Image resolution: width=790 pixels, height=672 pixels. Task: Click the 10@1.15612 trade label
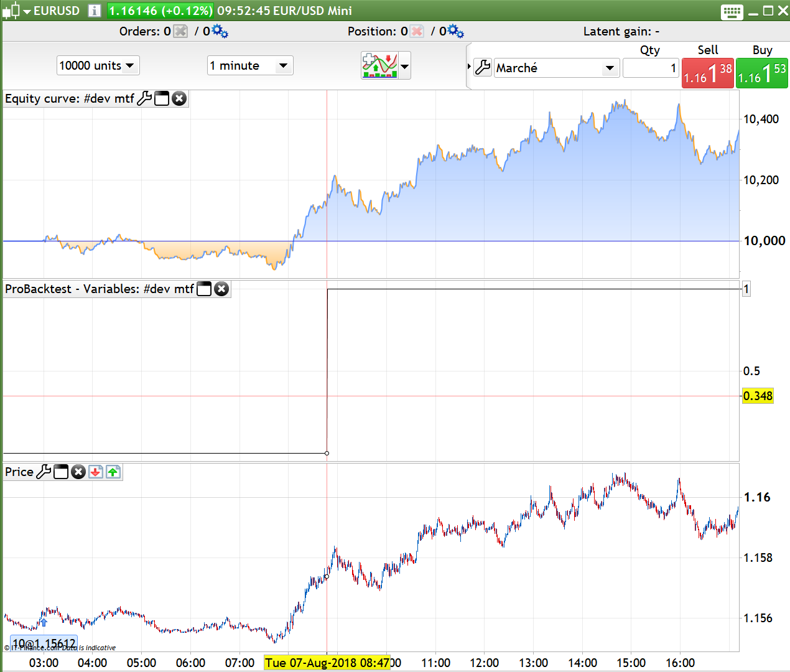click(44, 643)
